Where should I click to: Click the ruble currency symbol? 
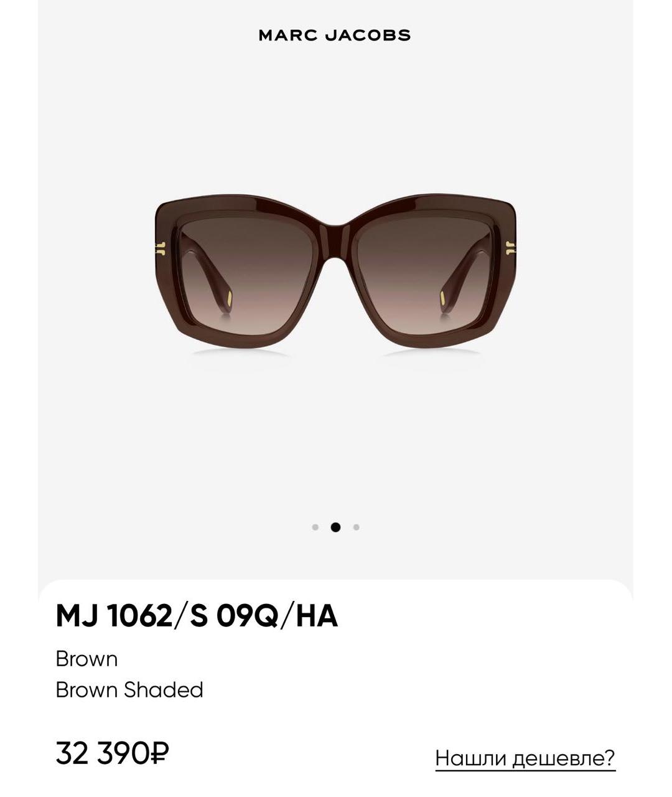click(x=160, y=753)
